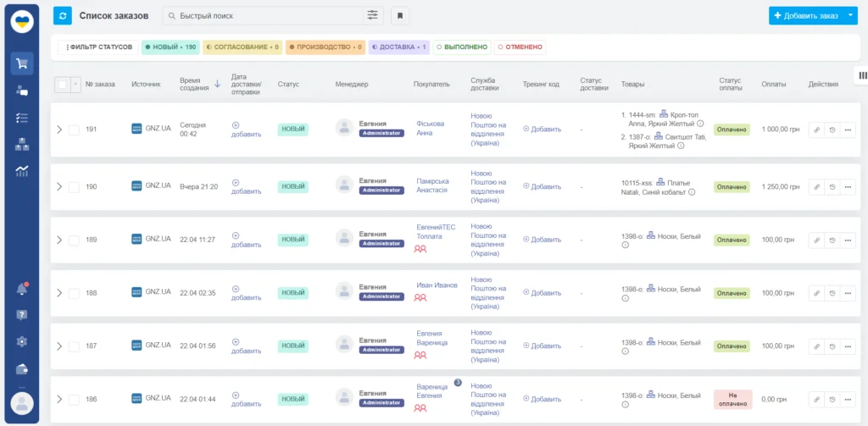Viewport: 868px width, 426px height.
Task: Toggle the select-all orders header checkbox
Action: (x=63, y=84)
